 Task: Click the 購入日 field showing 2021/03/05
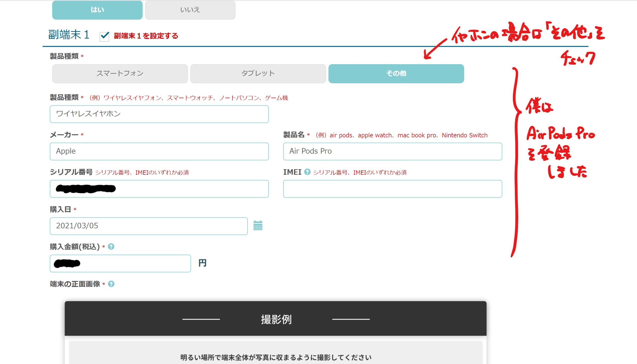149,226
